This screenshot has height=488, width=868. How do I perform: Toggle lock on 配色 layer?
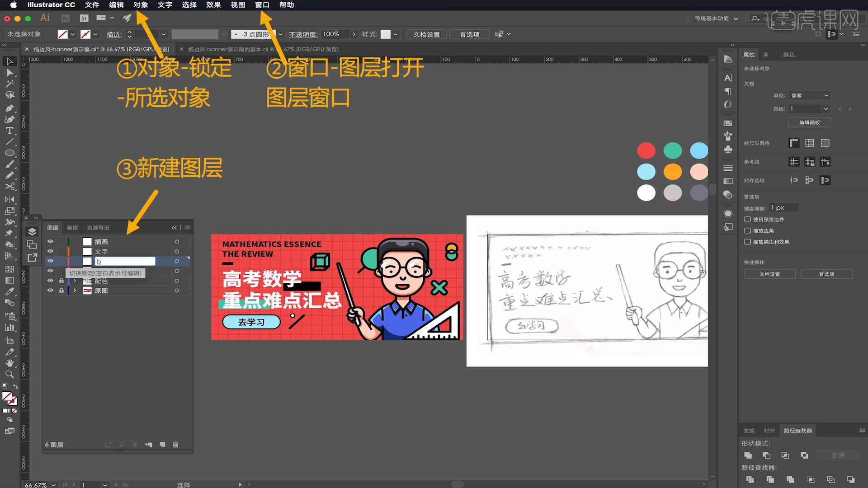61,281
